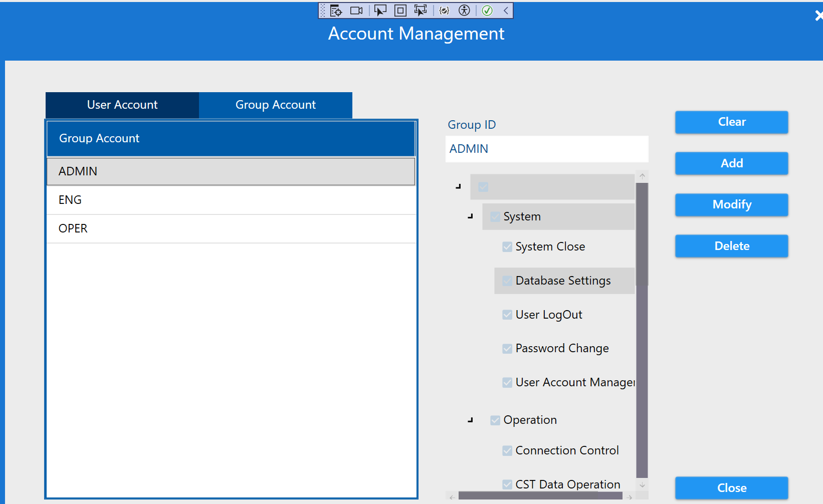Toggle the Connection Control checkbox

[507, 451]
